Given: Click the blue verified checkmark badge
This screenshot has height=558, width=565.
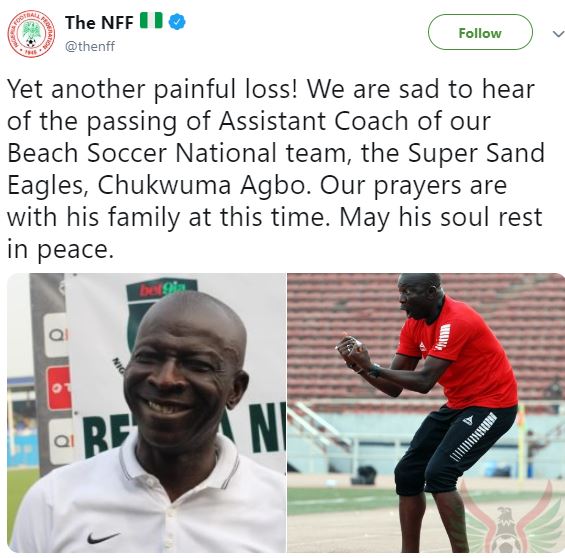Looking at the screenshot, I should pos(177,22).
